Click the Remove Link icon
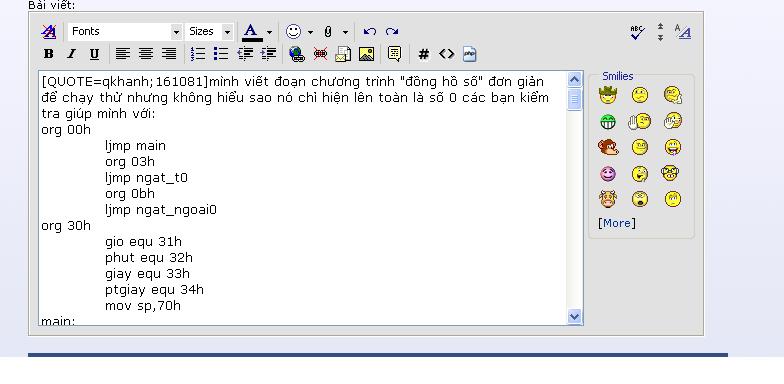Viewport: 784px width, 384px height. (x=320, y=54)
